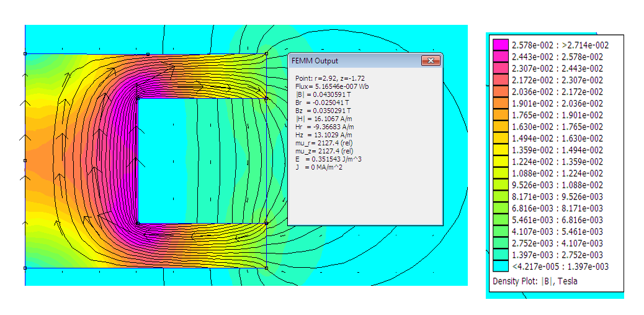The height and width of the screenshot is (315, 644).
Task: Click the legend swatch for 2.307e-002 : 2.443e-002
Action: coord(500,68)
